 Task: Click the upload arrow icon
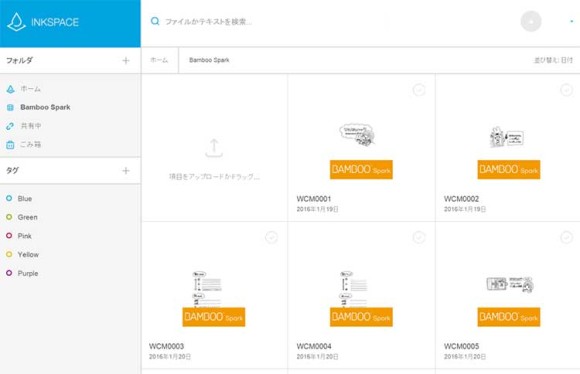214,148
